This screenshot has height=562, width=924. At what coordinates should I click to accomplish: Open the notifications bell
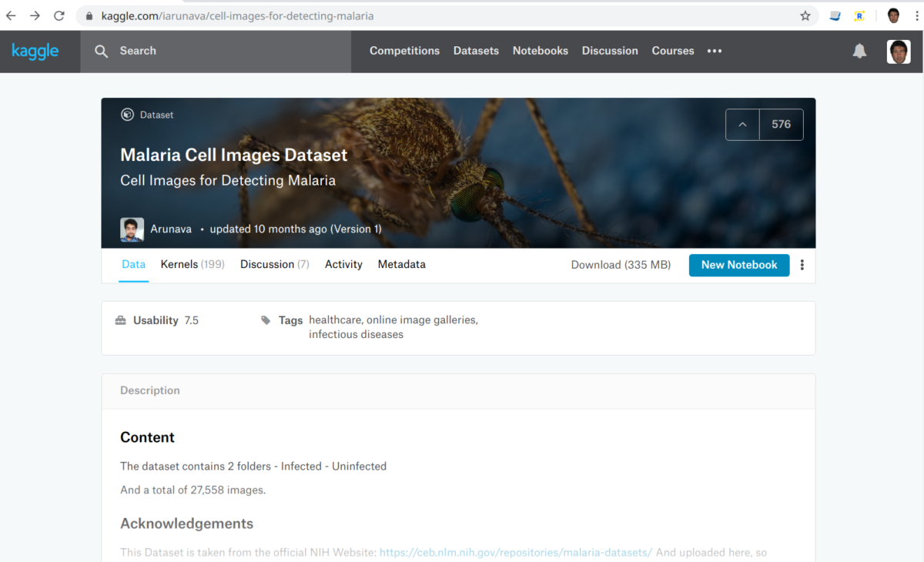pos(859,51)
